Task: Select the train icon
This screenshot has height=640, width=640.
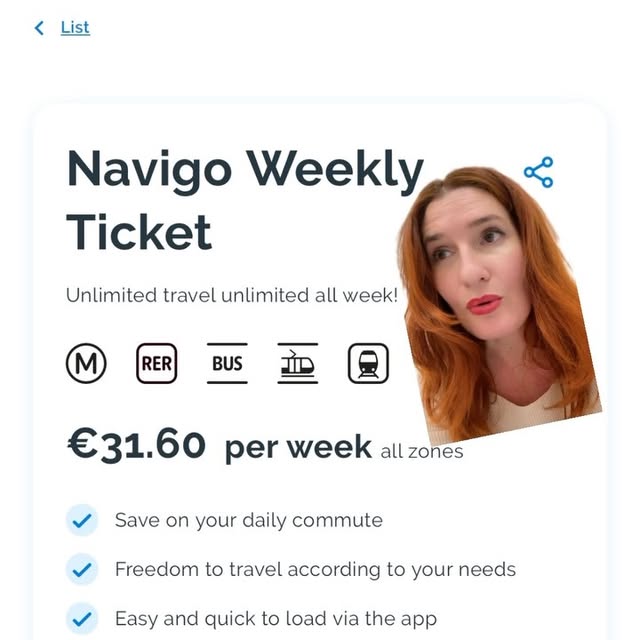Action: click(368, 363)
